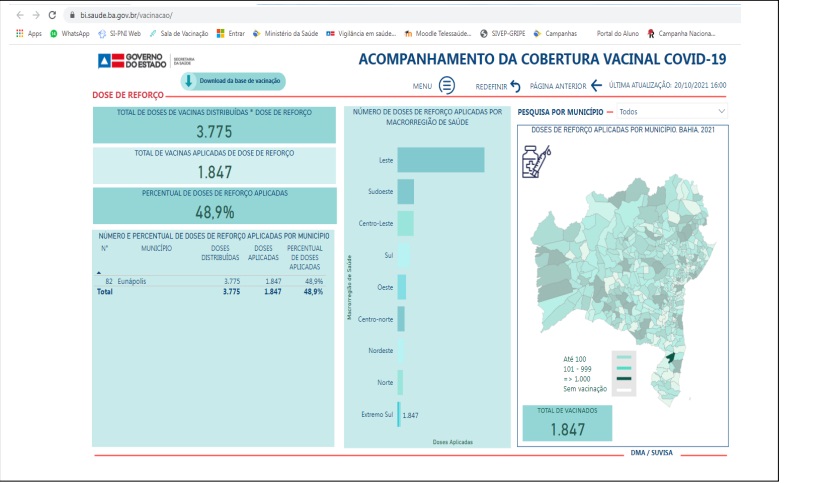The image size is (831, 483).
Task: Click the PÁGINA ANTERIOR left arrow icon
Action: [x=596, y=86]
